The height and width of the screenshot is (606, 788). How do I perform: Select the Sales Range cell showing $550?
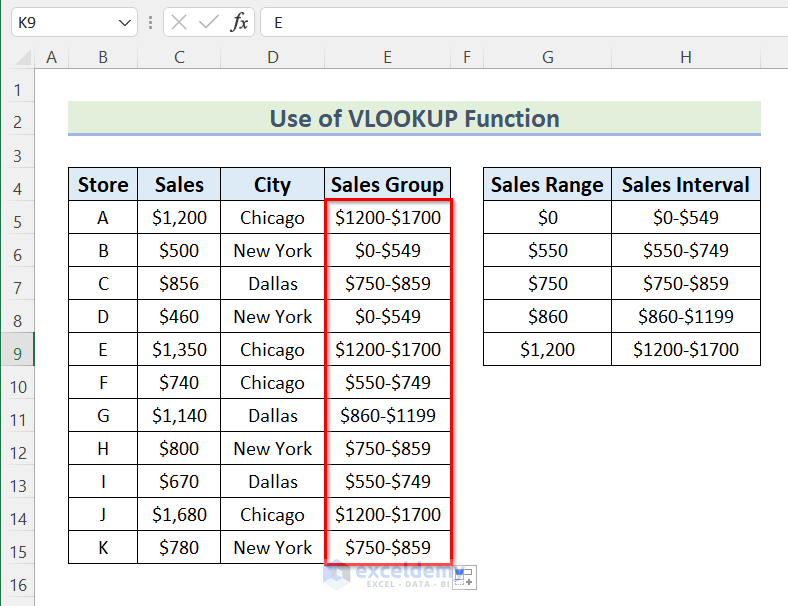pyautogui.click(x=547, y=251)
